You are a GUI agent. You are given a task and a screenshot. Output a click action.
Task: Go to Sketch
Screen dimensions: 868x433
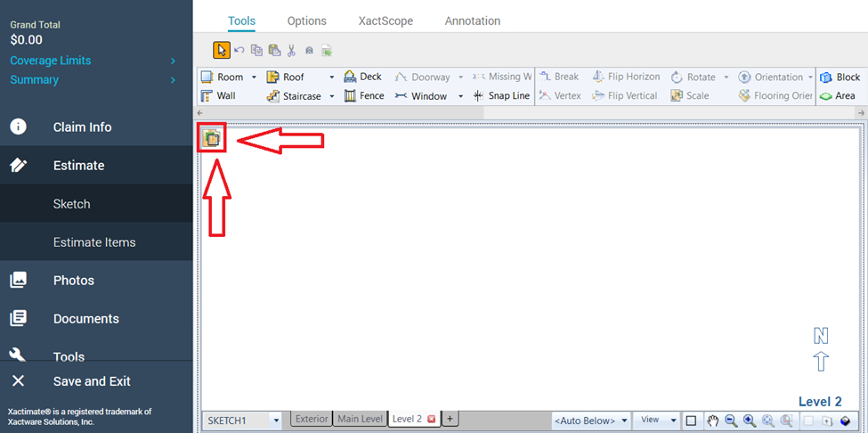pos(96,204)
